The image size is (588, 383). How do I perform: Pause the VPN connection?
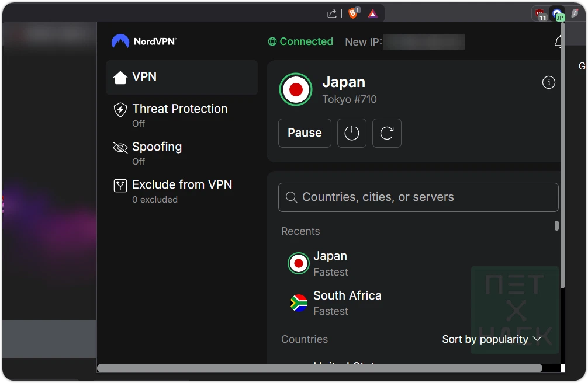pyautogui.click(x=305, y=133)
